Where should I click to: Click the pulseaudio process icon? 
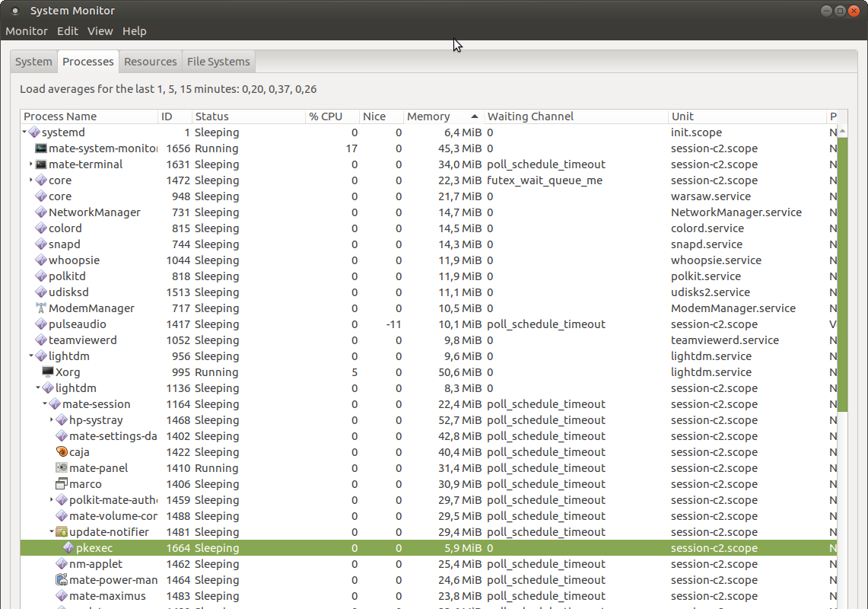click(41, 324)
